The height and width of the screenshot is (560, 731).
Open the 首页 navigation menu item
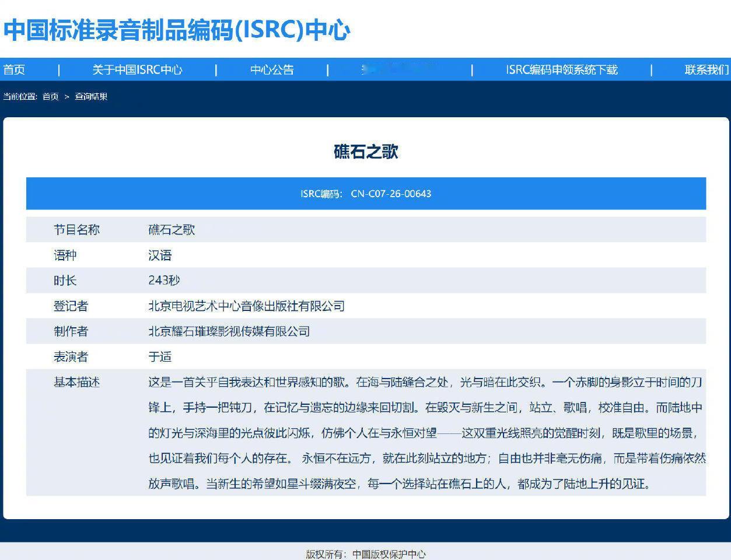click(x=13, y=70)
